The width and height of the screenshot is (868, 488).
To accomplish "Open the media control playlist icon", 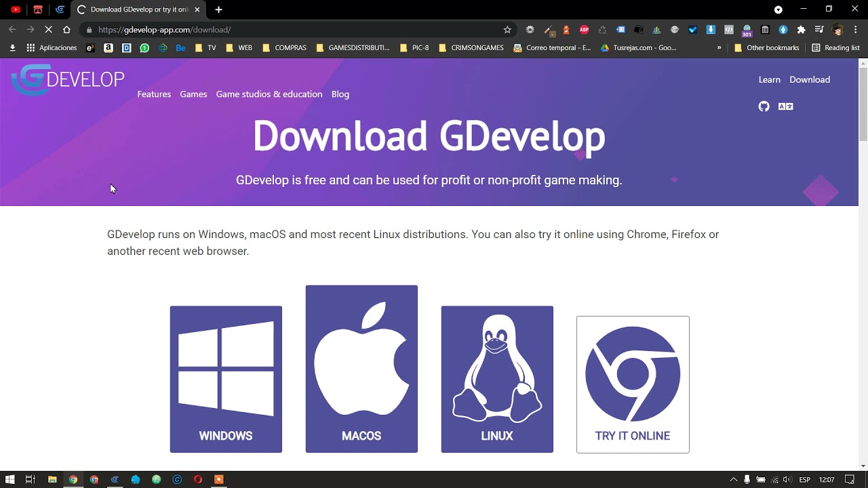I will click(x=819, y=30).
